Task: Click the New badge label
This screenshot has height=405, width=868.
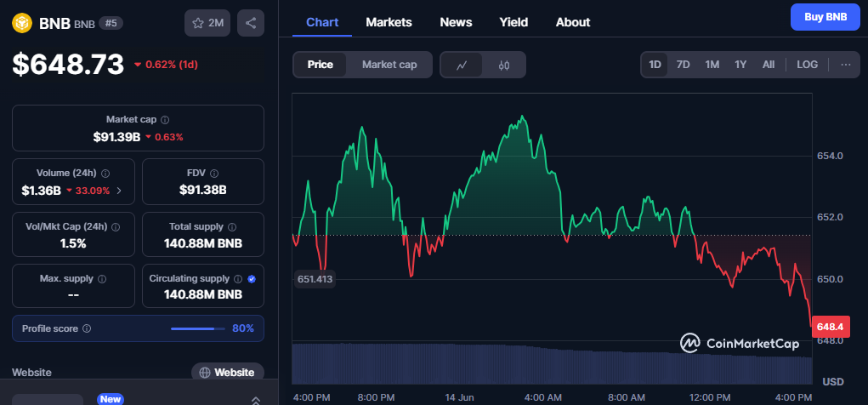Action: [110, 399]
